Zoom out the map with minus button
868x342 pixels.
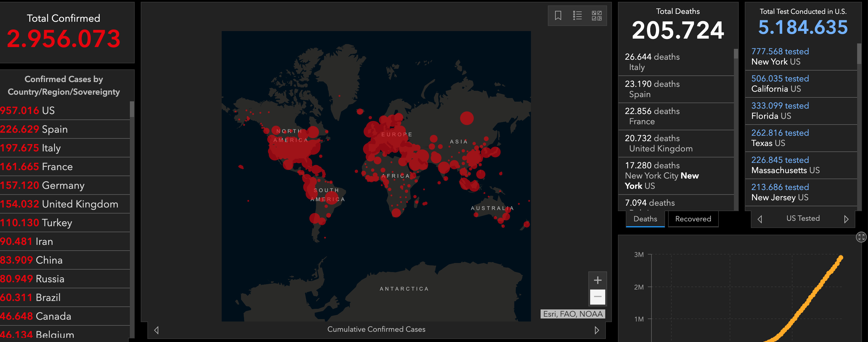597,296
